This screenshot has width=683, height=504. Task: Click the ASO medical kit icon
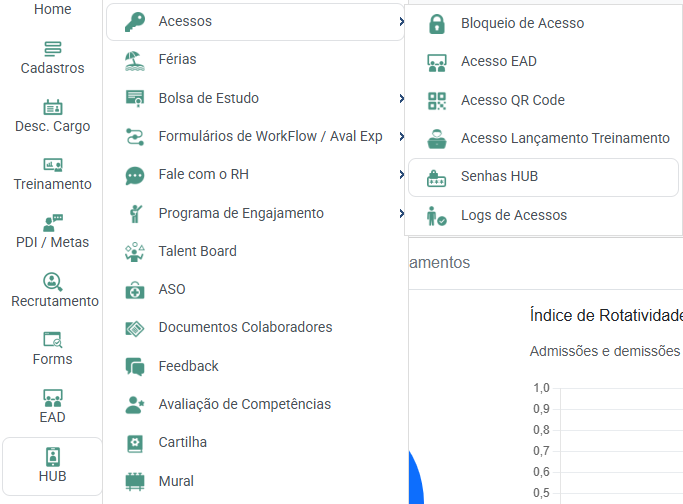click(x=135, y=290)
